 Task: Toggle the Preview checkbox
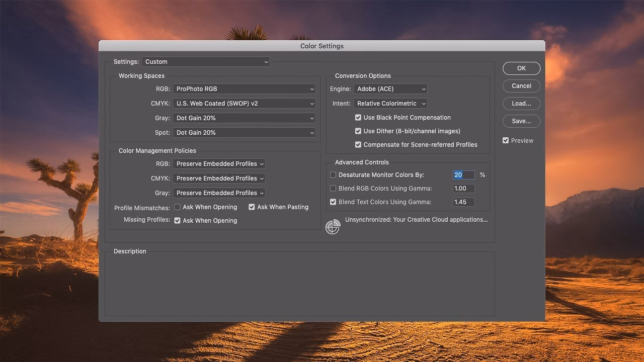(x=506, y=140)
